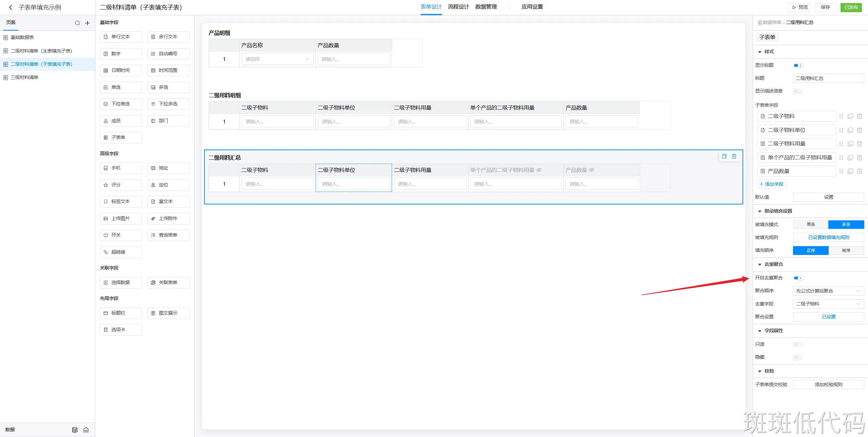The height and width of the screenshot is (437, 868).
Task: Duplicate the 产品数量 subform field
Action: [850, 171]
